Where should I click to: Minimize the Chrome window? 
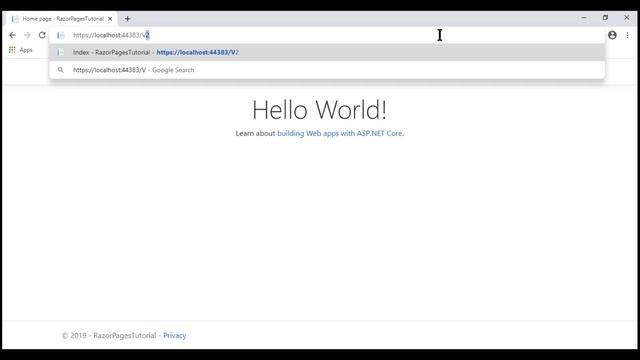click(584, 18)
